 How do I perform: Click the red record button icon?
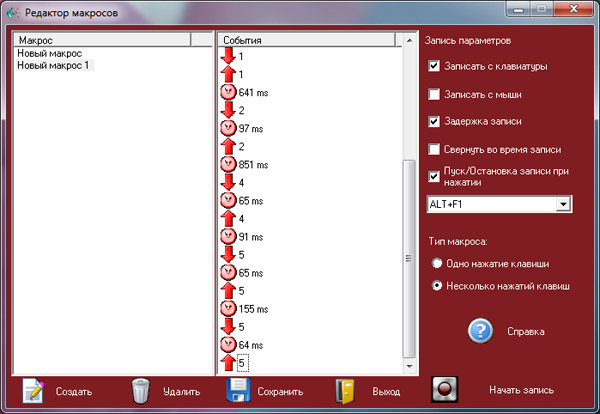[x=444, y=390]
